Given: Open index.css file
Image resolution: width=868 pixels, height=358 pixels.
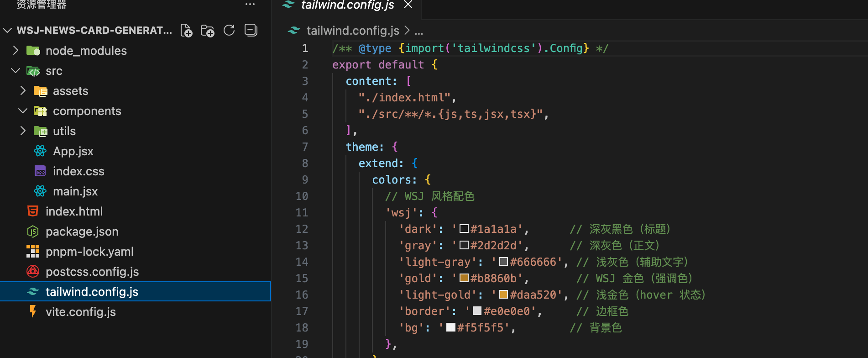Looking at the screenshot, I should 78,171.
